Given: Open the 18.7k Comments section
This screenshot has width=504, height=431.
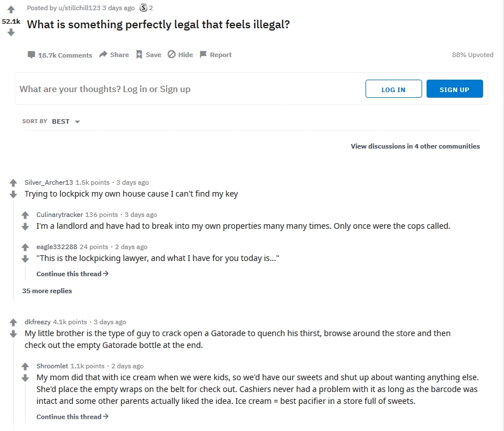Looking at the screenshot, I should pyautogui.click(x=60, y=55).
